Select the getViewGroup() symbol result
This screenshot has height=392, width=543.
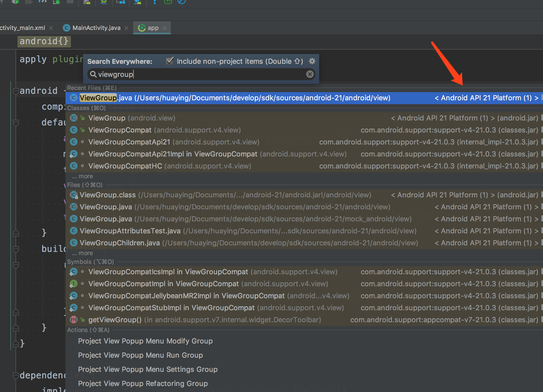(115, 320)
